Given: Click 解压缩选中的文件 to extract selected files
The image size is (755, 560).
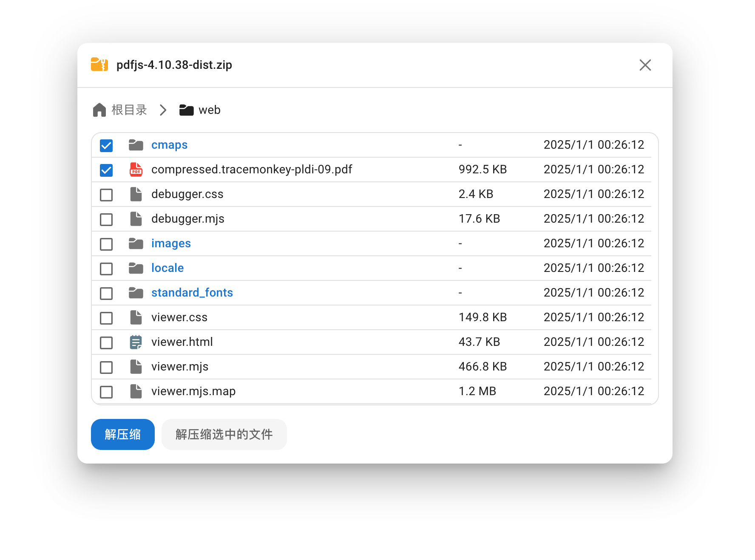Looking at the screenshot, I should point(224,434).
